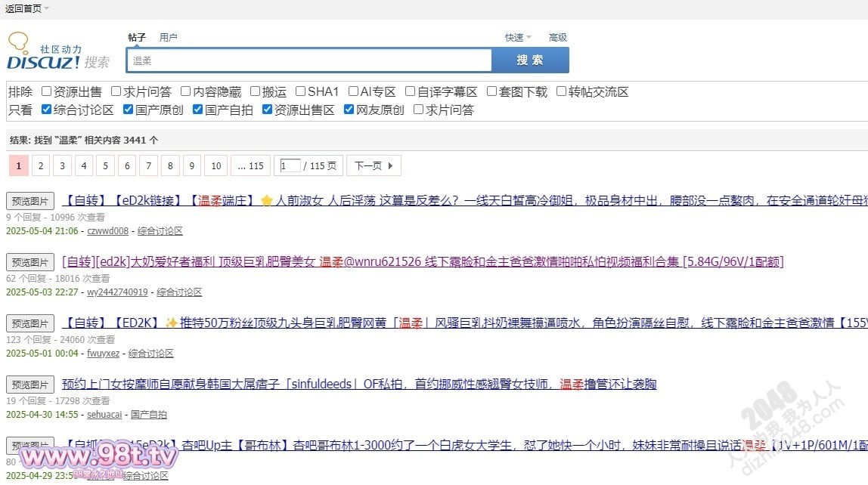Uncheck the 网友原创 only-see checkbox
Screen dimensions: 868x485
click(x=349, y=110)
